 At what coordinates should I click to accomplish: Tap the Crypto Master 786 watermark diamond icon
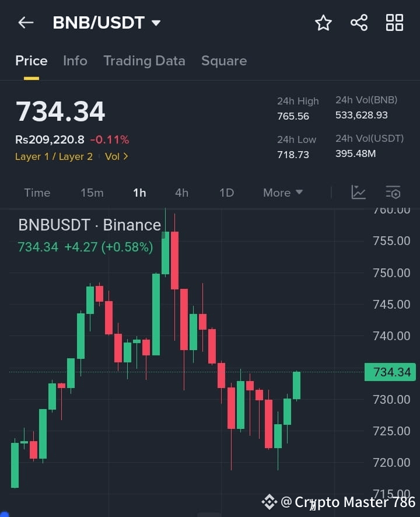click(x=269, y=501)
